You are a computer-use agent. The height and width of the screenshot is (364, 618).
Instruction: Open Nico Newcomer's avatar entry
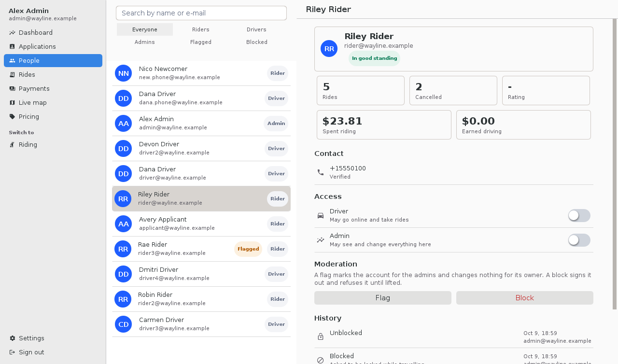(124, 73)
